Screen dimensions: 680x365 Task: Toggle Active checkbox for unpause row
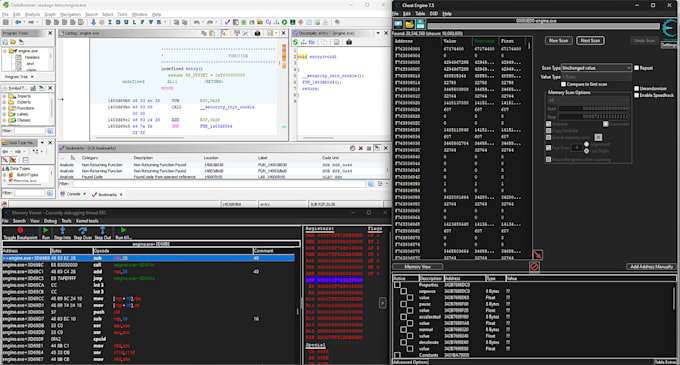(403, 291)
